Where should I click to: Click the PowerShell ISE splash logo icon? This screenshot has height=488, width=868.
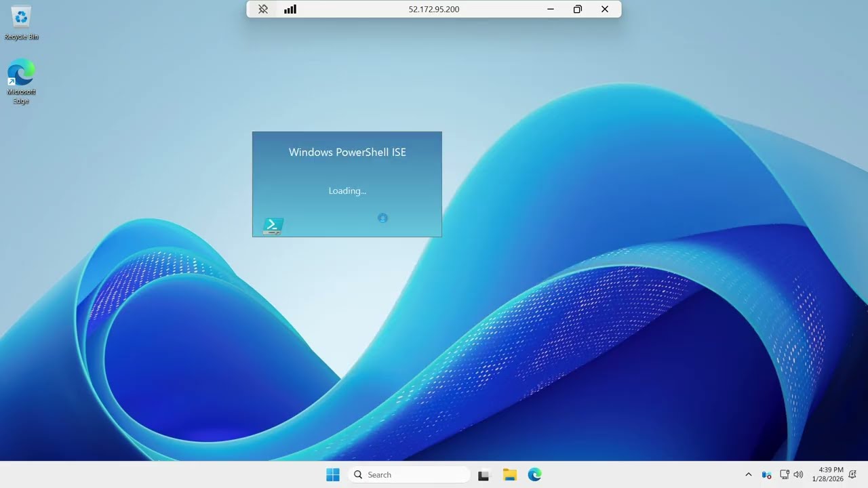point(273,226)
